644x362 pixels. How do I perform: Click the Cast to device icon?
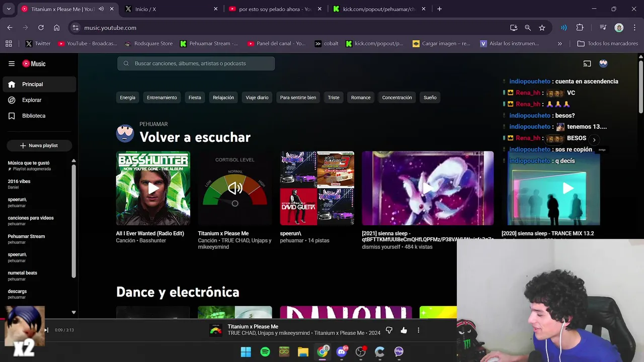[587, 63]
